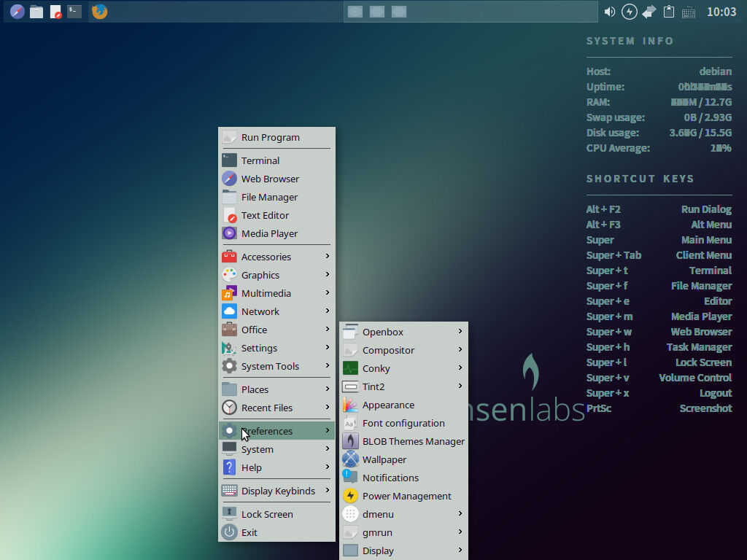Launch the terminal from the top panel

[x=74, y=12]
